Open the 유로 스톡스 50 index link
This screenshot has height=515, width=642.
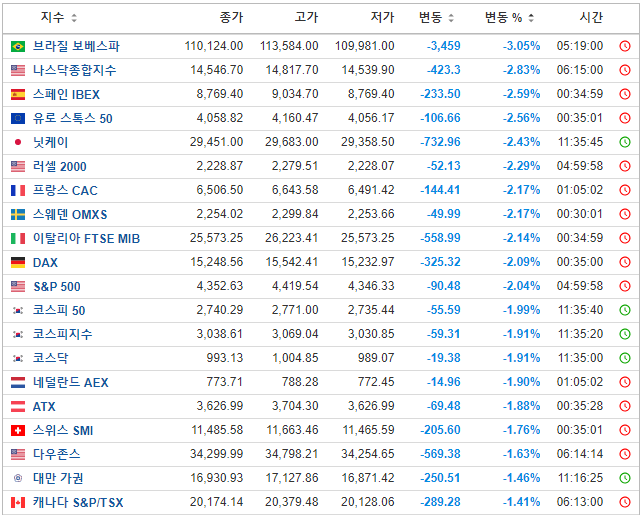(x=72, y=118)
